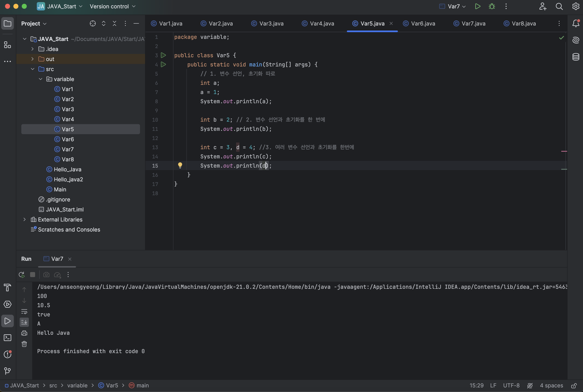Open Hello_Java class in project tree

tap(67, 169)
